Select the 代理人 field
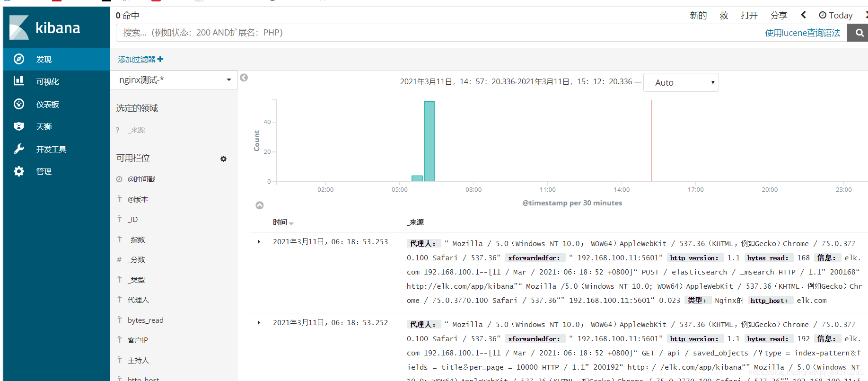This screenshot has width=868, height=381. [138, 300]
